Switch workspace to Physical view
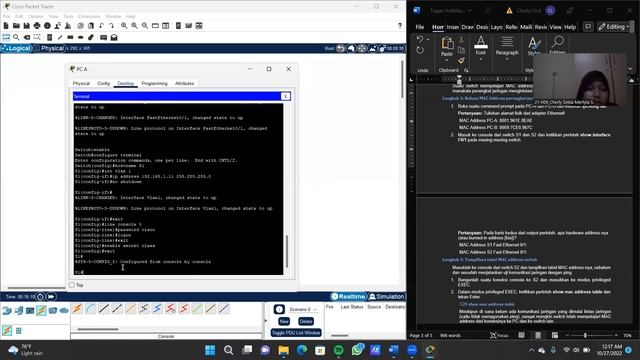Screen dimensions: 640x360 [x=49, y=48]
